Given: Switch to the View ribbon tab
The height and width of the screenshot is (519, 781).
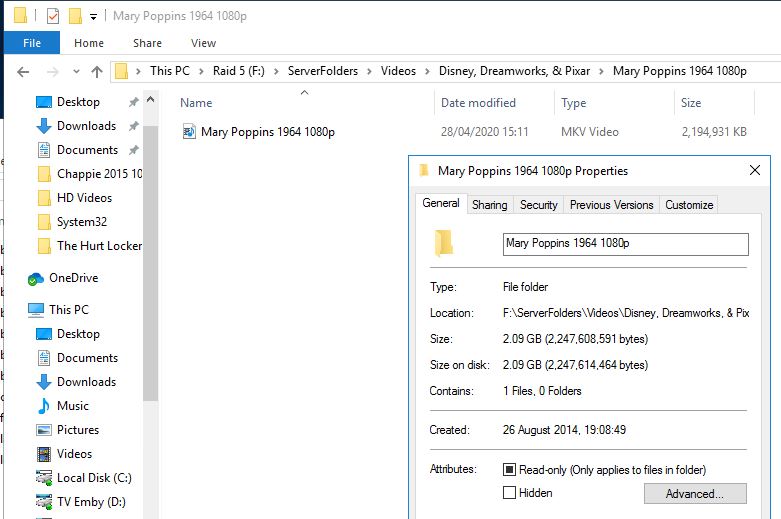Looking at the screenshot, I should tap(203, 43).
